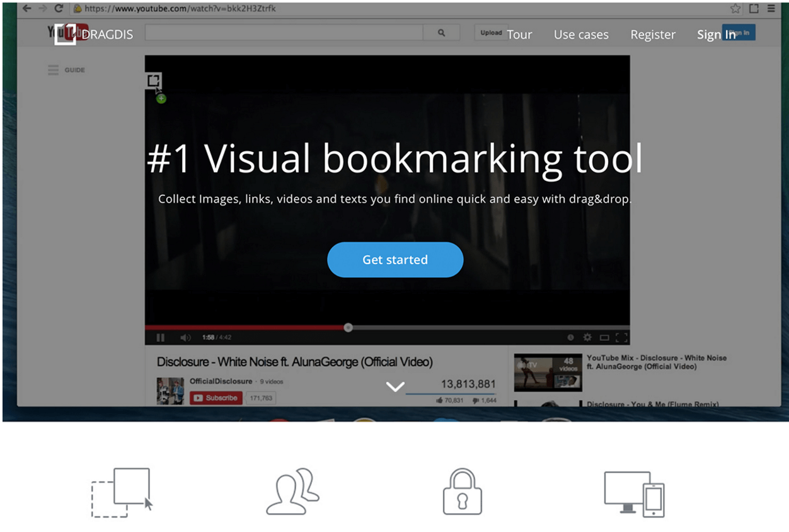Viewport: 789px width, 532px height.
Task: Click the YouTube Upload button
Action: pyautogui.click(x=491, y=33)
